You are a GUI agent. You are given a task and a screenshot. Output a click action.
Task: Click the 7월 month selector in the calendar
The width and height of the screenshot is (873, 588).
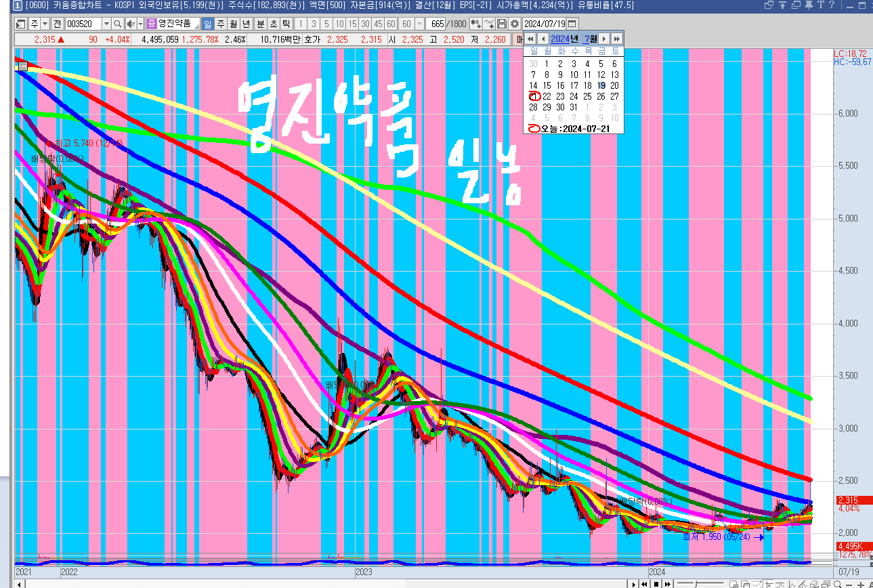(591, 39)
